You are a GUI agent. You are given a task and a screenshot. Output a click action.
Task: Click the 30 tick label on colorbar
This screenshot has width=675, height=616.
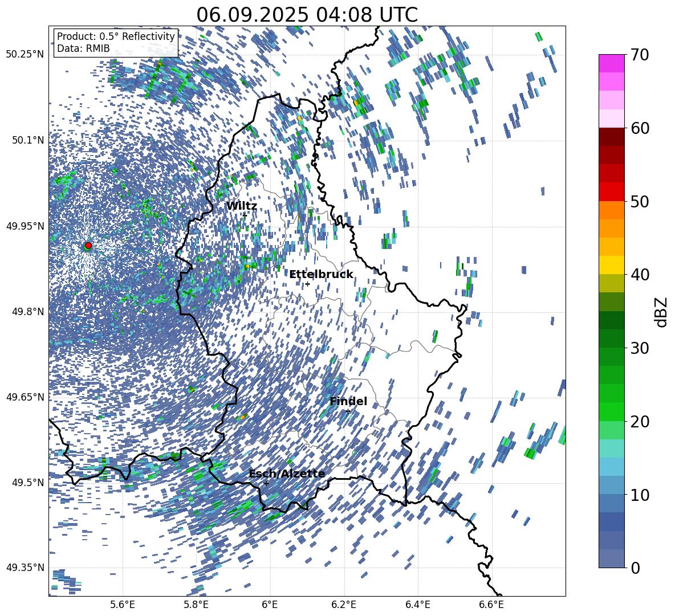coord(640,348)
